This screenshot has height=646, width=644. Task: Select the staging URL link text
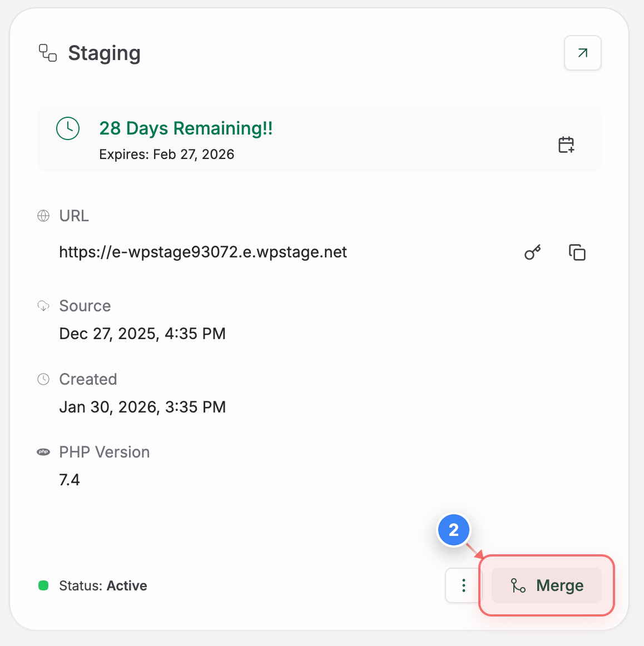click(203, 252)
